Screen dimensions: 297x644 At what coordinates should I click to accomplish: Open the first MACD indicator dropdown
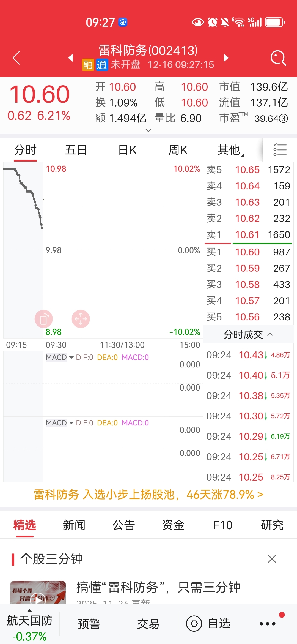click(x=60, y=358)
